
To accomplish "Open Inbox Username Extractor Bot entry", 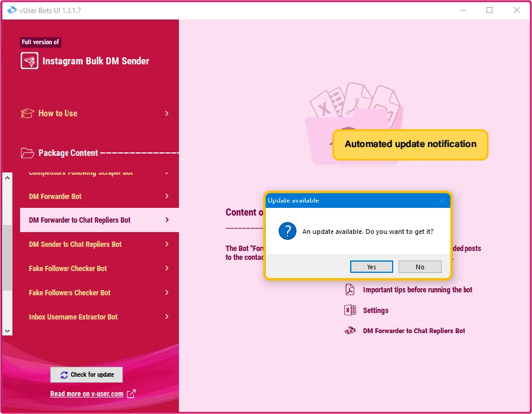I will pos(99,317).
